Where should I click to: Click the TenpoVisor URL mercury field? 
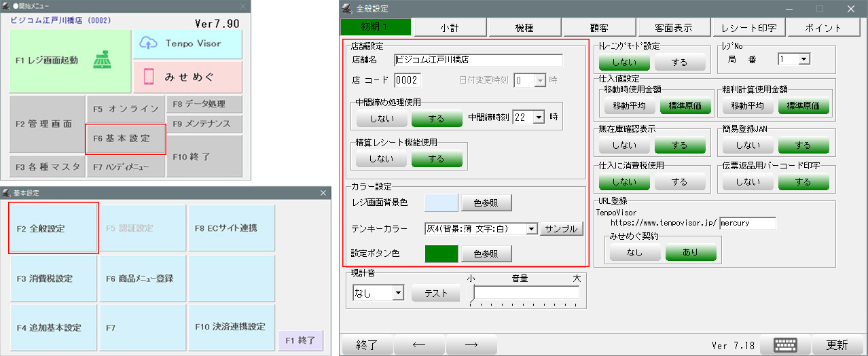coord(747,222)
